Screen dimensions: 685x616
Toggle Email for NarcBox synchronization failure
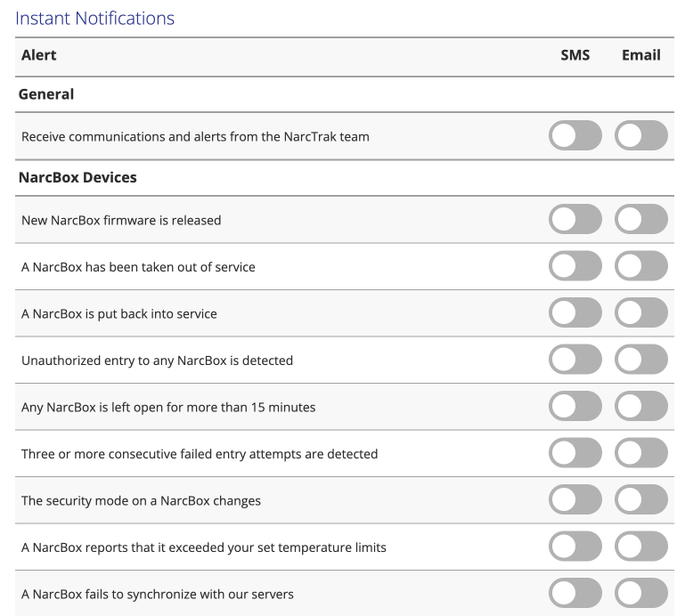[x=641, y=593]
